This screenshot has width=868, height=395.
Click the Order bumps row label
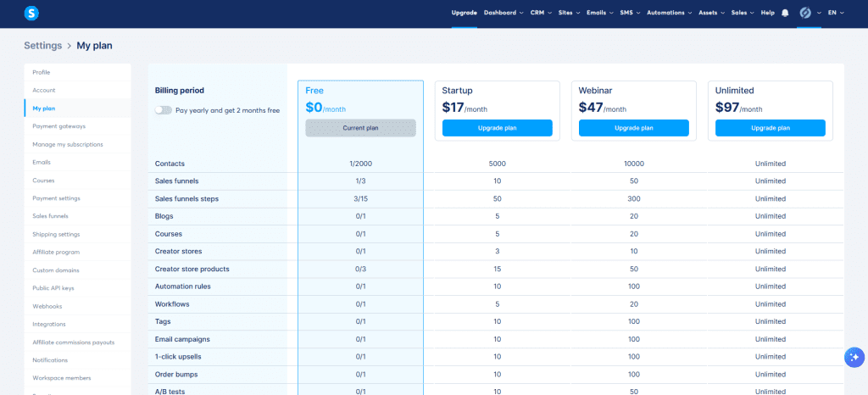(176, 375)
